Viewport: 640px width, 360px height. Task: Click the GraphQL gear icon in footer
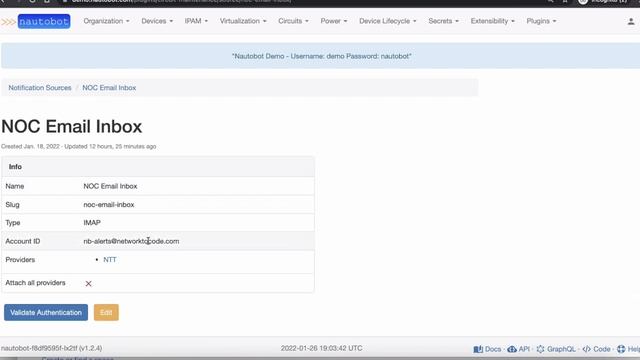tap(540, 349)
